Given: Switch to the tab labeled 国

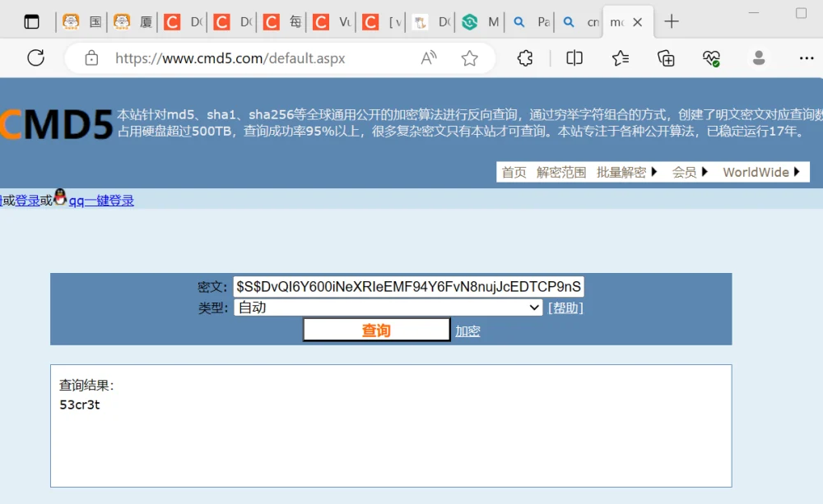Looking at the screenshot, I should 83,22.
